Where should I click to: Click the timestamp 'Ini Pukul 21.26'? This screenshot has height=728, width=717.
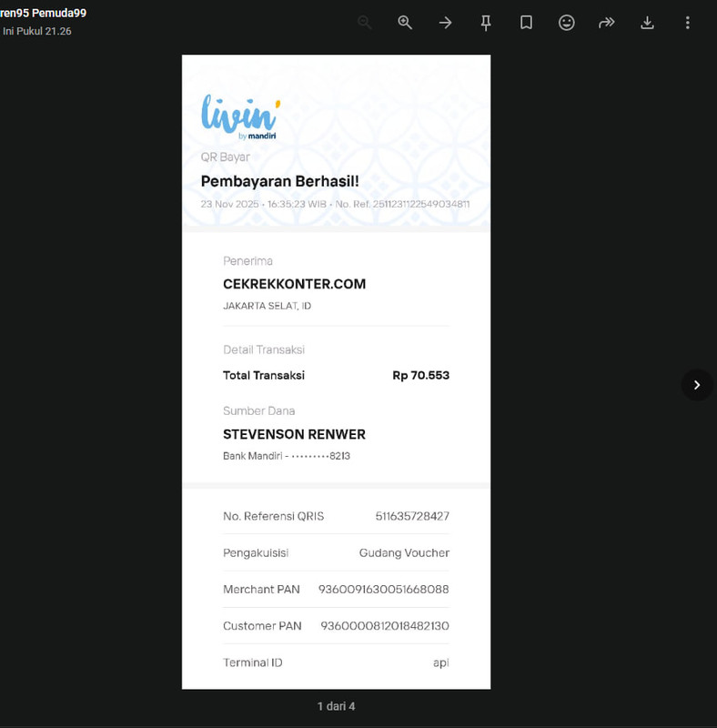36,31
